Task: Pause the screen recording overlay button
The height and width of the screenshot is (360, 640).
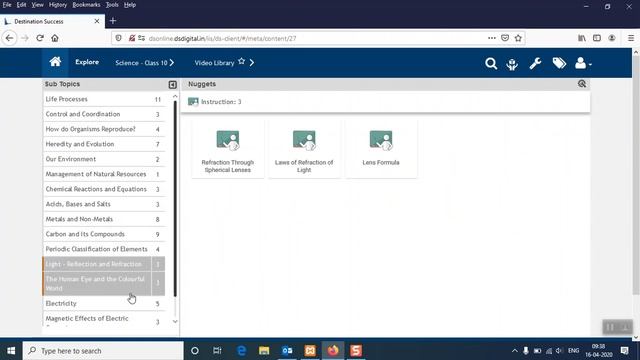Action: [x=610, y=327]
